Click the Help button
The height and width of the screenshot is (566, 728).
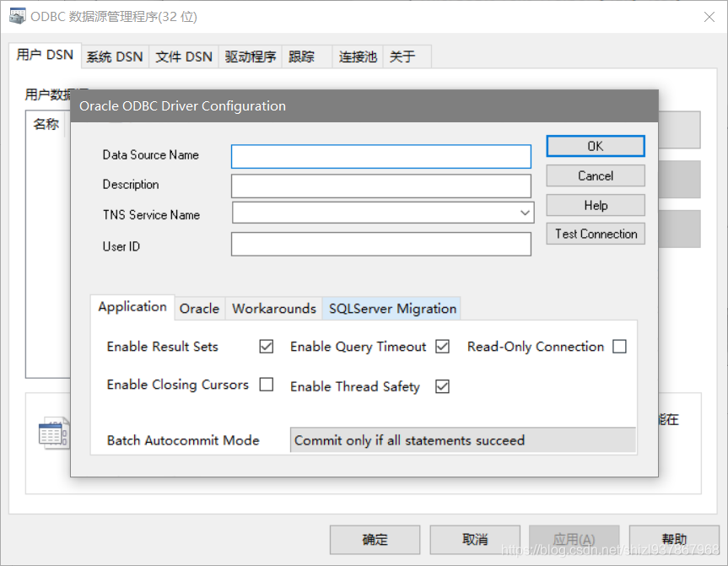(596, 205)
